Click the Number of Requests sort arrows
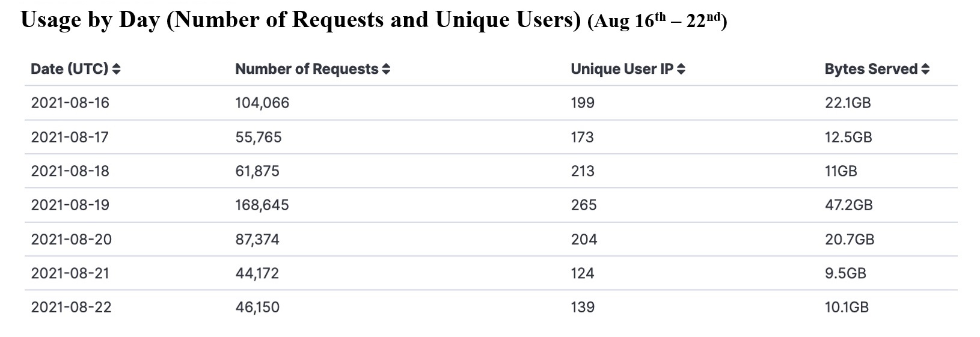The height and width of the screenshot is (337, 980). [x=386, y=70]
